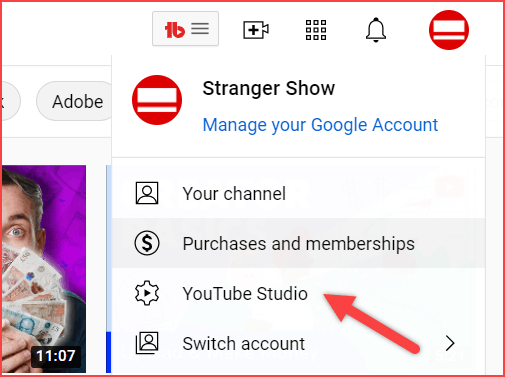The height and width of the screenshot is (377, 505).
Task: Select Your channel menu entry
Action: point(298,193)
